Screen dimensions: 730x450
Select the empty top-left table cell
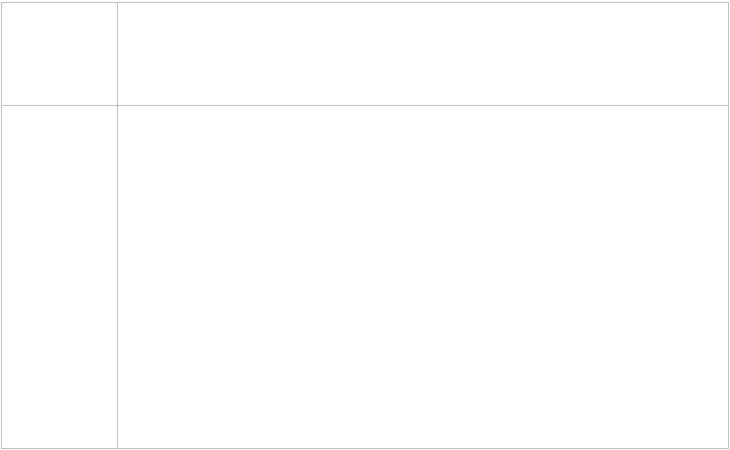[x=60, y=54]
